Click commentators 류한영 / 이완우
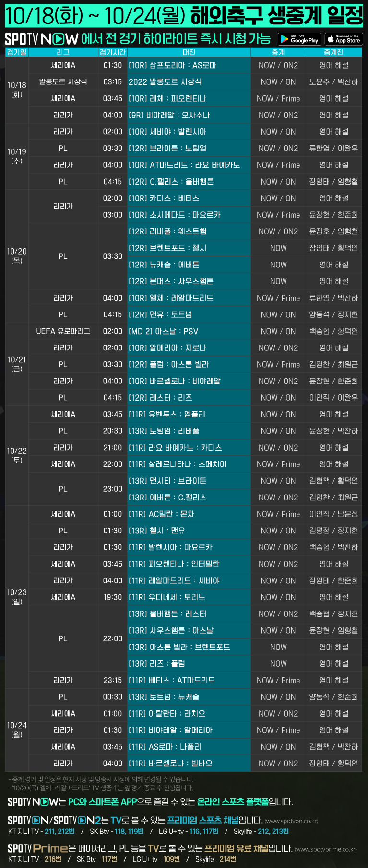 334,148
